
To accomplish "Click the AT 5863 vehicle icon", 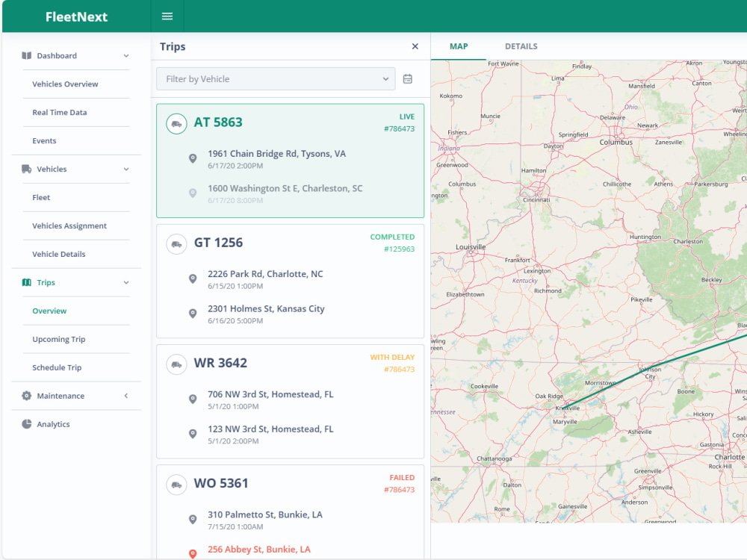I will (x=176, y=124).
